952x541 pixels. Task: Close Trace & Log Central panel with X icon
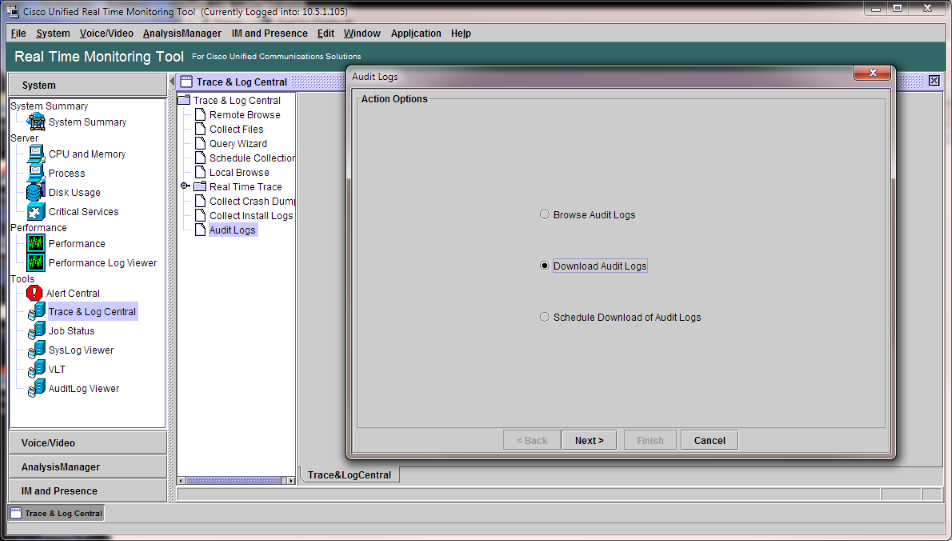click(934, 81)
